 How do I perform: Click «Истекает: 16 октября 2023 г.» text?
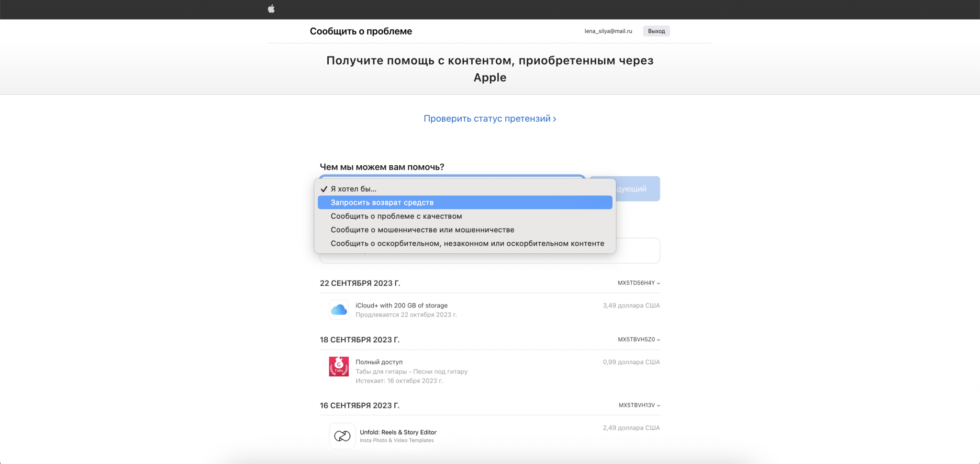click(399, 381)
